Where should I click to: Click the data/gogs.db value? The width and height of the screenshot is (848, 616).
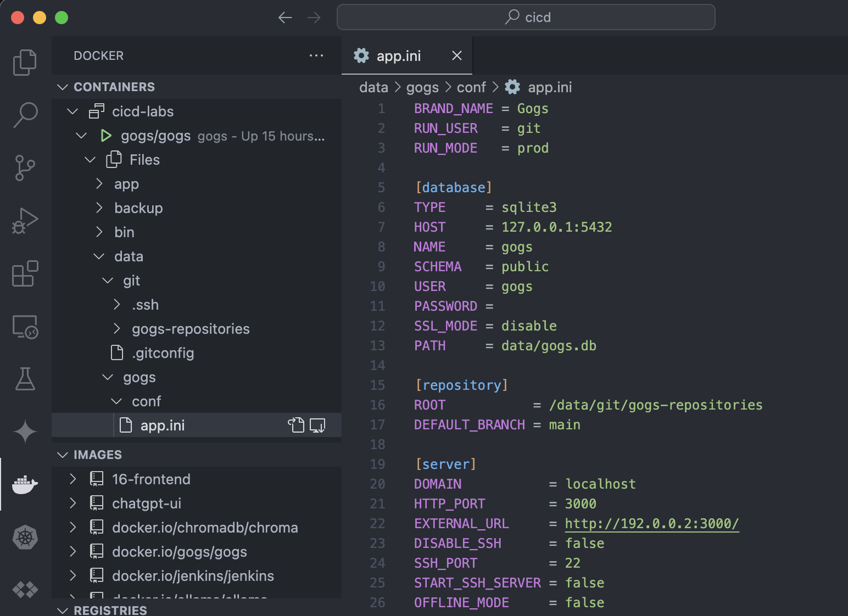549,345
